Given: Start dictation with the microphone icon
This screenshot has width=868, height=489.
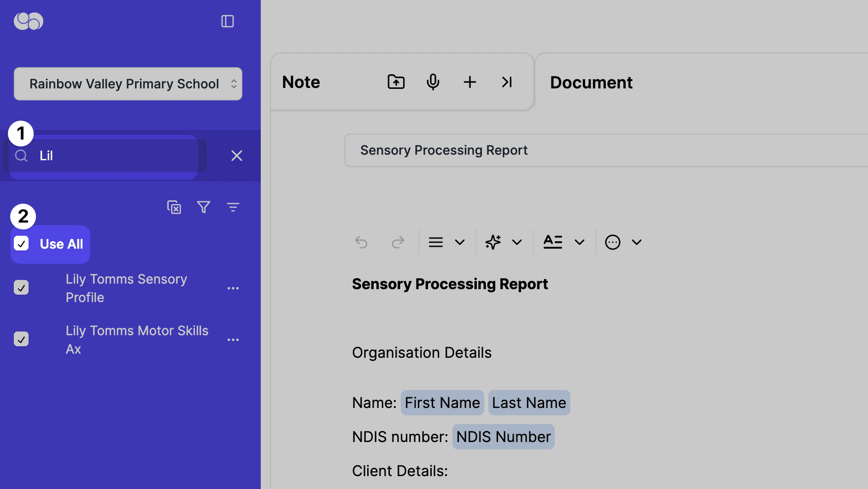Looking at the screenshot, I should pos(433,82).
